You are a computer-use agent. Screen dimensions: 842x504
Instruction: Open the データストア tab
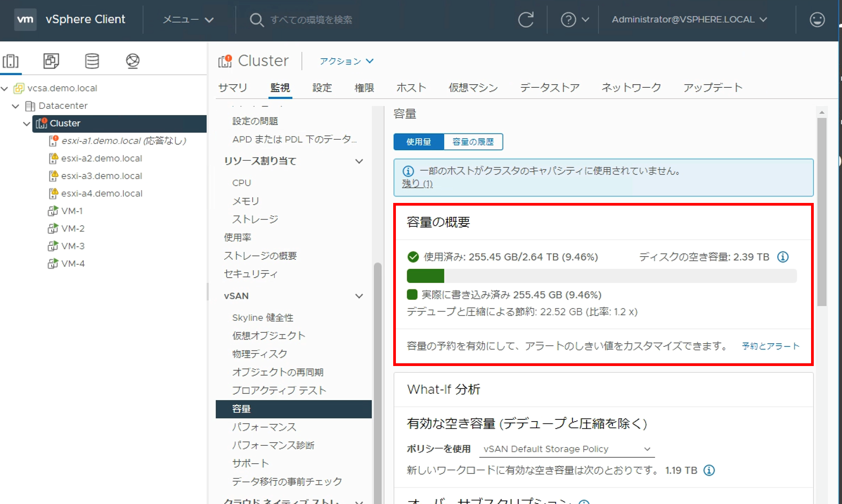550,87
